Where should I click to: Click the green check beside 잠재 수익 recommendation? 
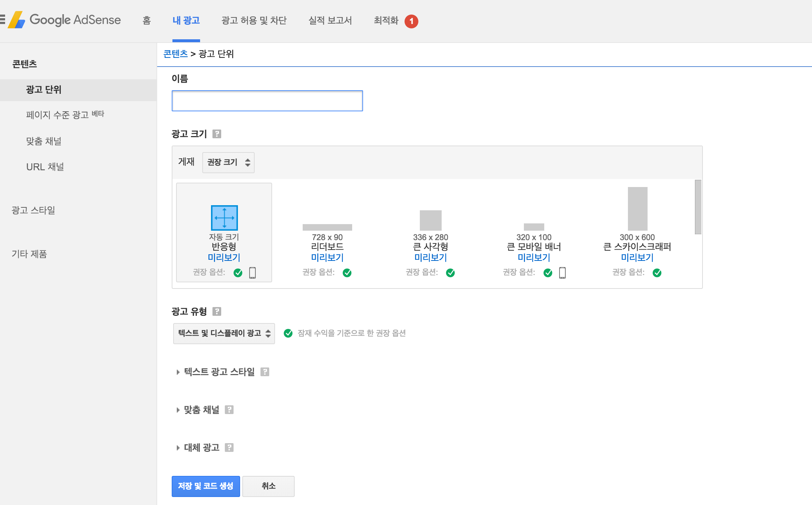coord(288,333)
